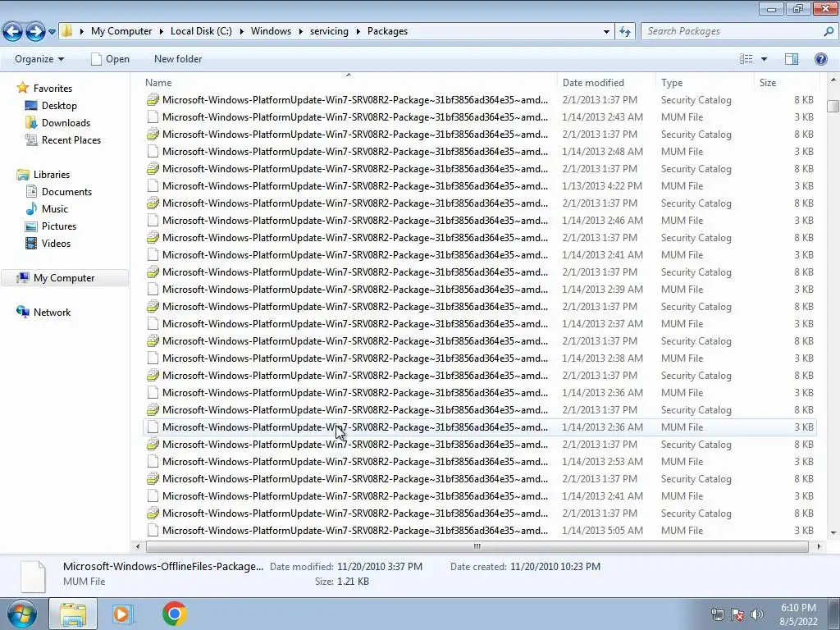Open Downloads in Favorites
840x630 pixels.
tap(66, 123)
